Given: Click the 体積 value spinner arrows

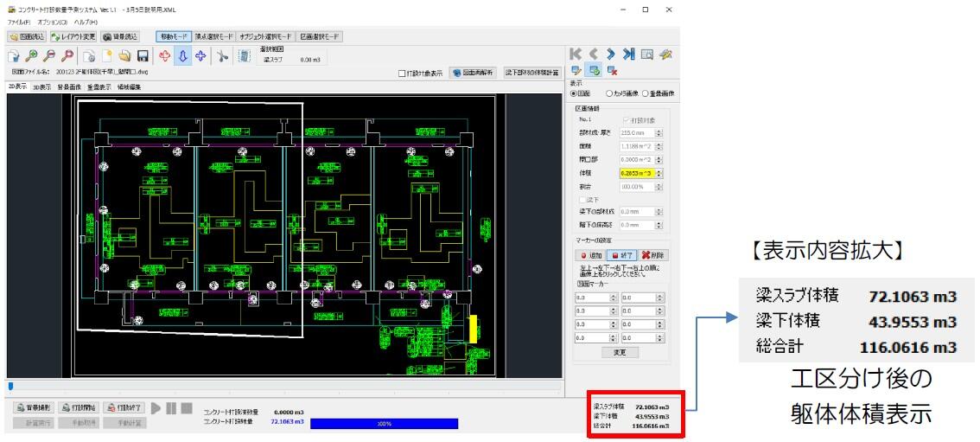Looking at the screenshot, I should click(659, 174).
